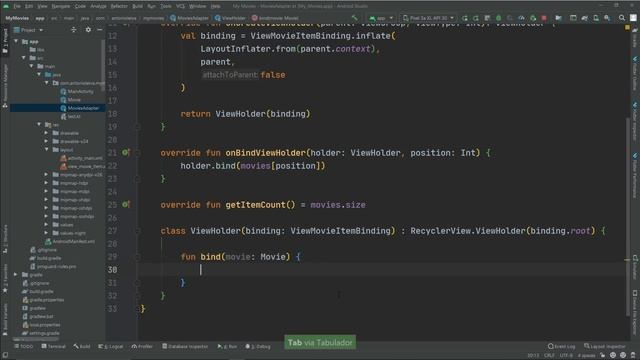The image size is (640, 360).
Task: Open the app run configuration dropdown
Action: click(x=381, y=18)
